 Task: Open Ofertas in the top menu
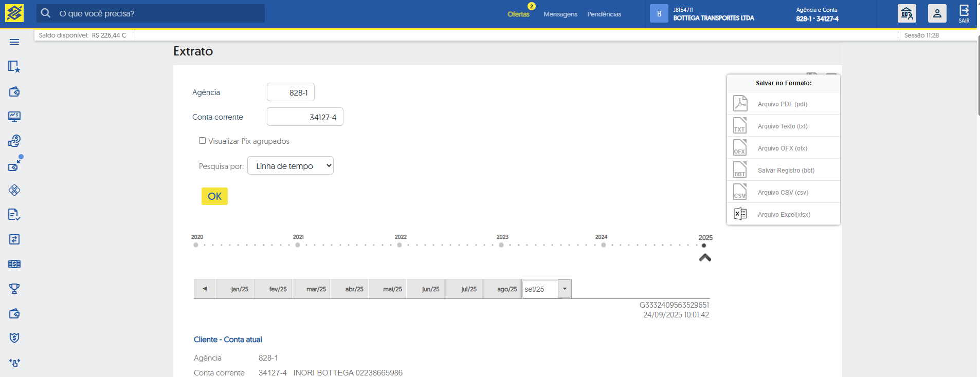tap(518, 14)
